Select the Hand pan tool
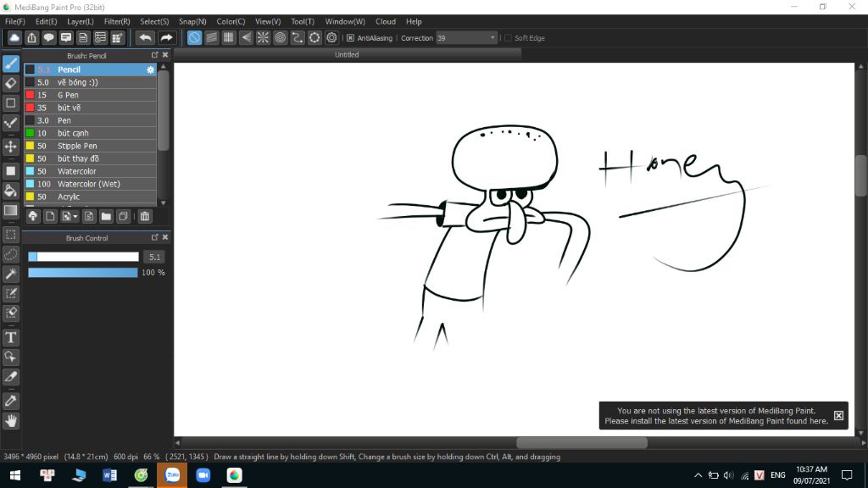Screen dimensions: 868x488 (x=10, y=421)
